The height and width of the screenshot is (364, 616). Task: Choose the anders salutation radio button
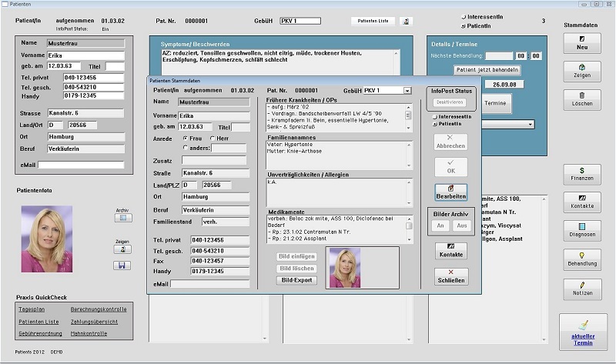[x=185, y=148]
